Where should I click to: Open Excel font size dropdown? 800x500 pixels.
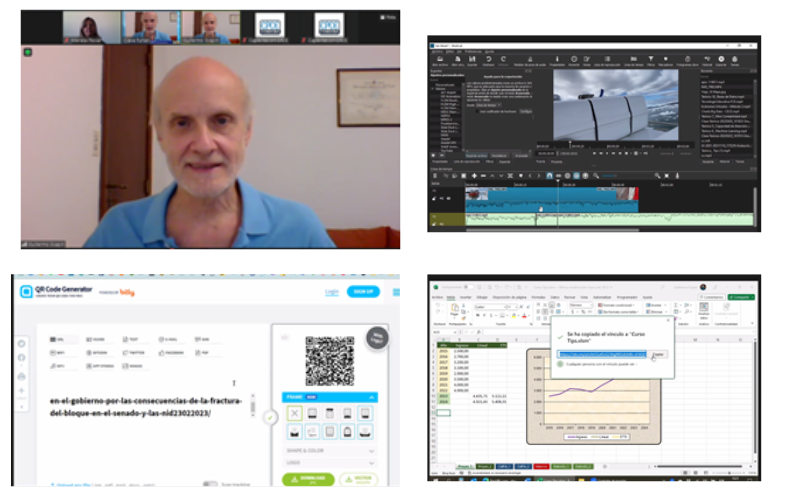[516, 307]
